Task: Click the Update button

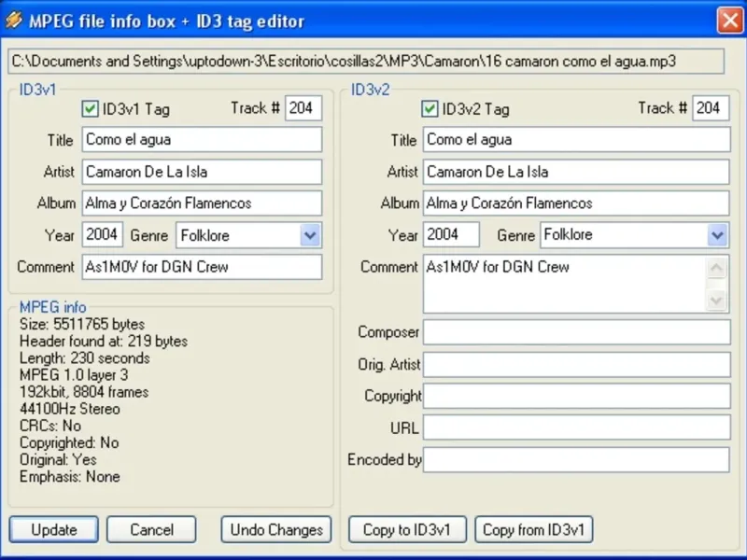Action: [54, 529]
